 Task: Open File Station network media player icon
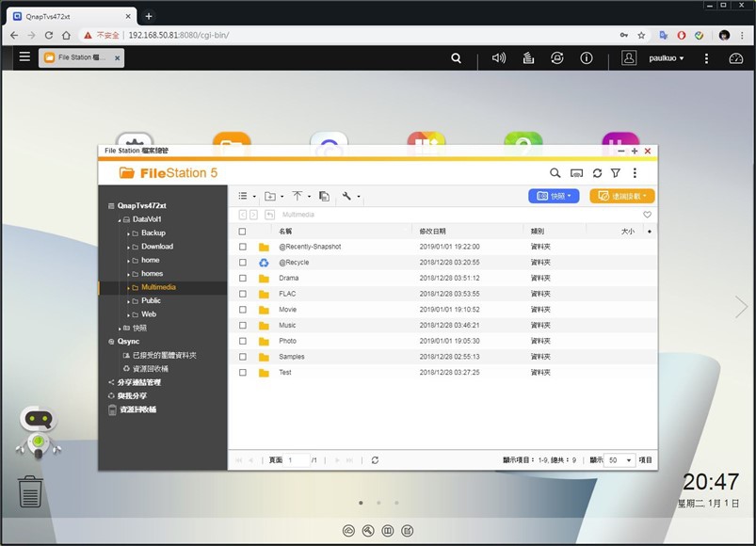pyautogui.click(x=576, y=173)
